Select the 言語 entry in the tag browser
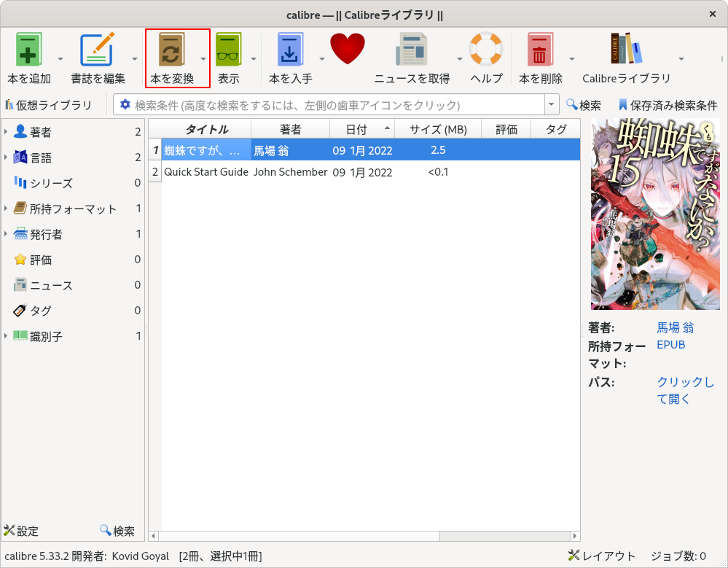This screenshot has width=728, height=568. point(72,158)
